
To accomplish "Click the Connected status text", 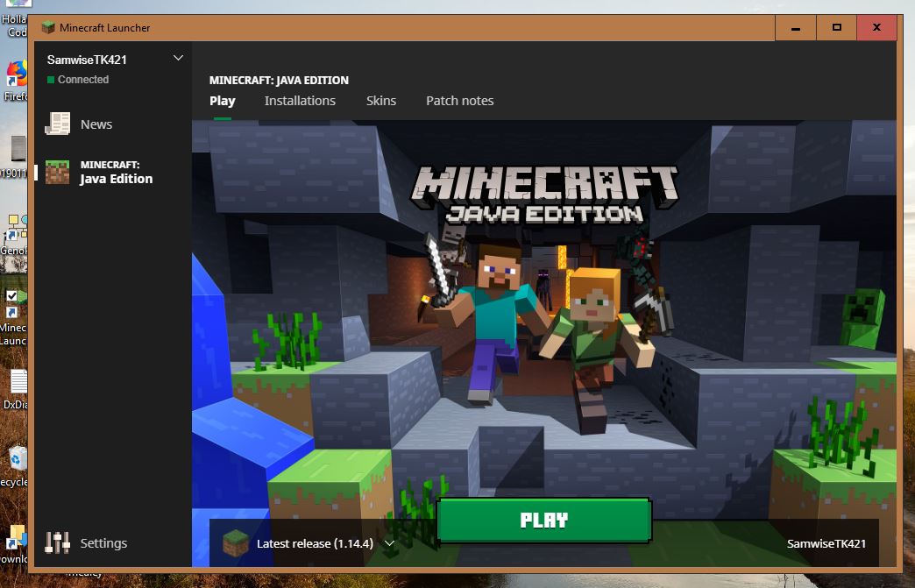I will point(83,80).
